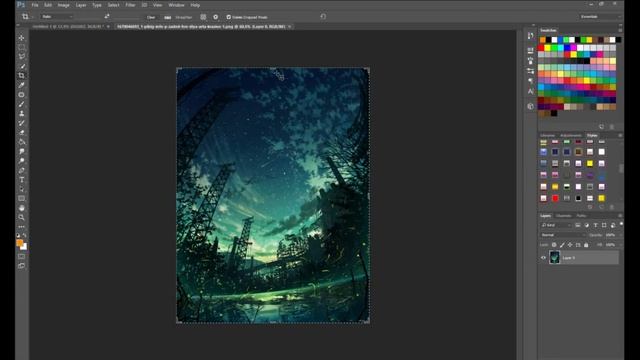Toggle lock image pixels brush icon
640x360 pixels.
pos(562,245)
